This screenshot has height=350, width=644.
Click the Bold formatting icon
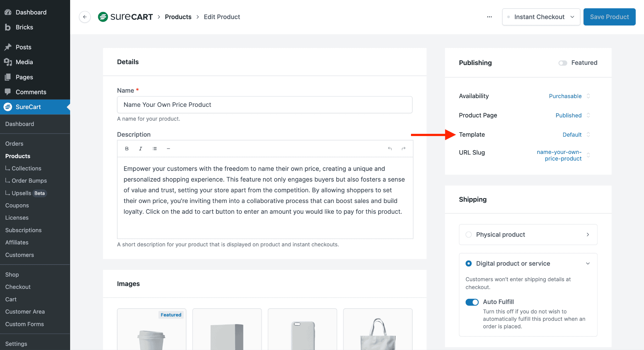tap(127, 149)
